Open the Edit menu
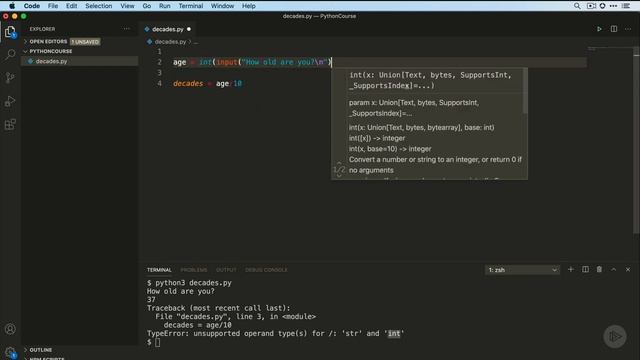This screenshot has height=360, width=640. pos(71,6)
